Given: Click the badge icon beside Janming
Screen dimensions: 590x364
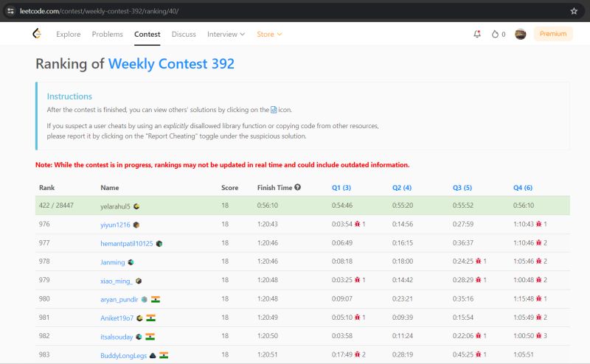Looking at the screenshot, I should pos(131,262).
